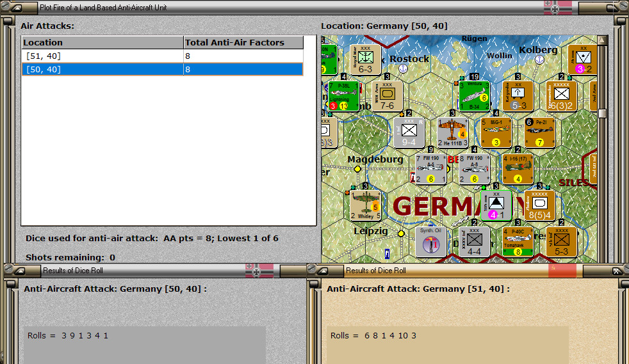Select the Katyusha 5-3 artillery counter
This screenshot has width=629, height=364.
click(518, 96)
